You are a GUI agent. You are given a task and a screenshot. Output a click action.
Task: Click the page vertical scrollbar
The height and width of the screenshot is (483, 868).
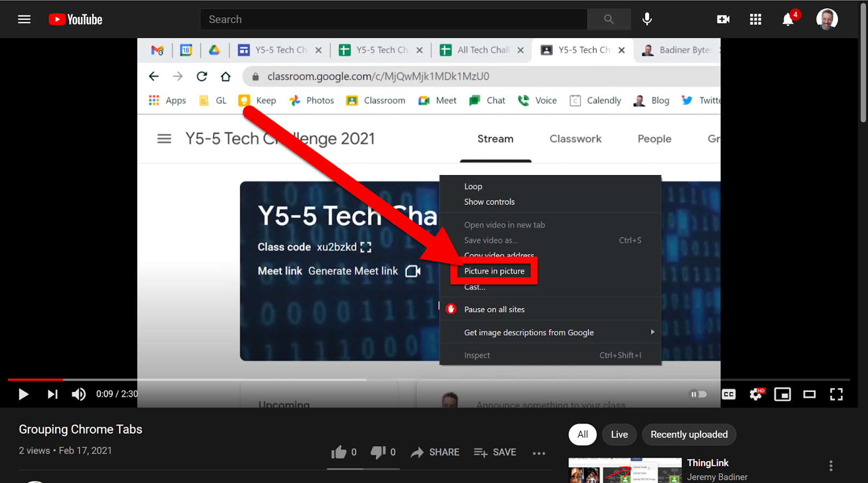pyautogui.click(x=863, y=62)
